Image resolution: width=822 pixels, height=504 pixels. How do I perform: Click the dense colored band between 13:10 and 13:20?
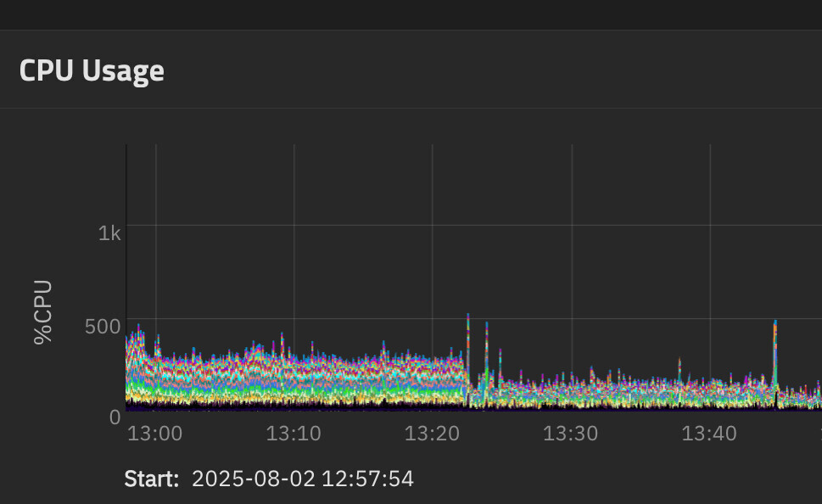coord(365,373)
